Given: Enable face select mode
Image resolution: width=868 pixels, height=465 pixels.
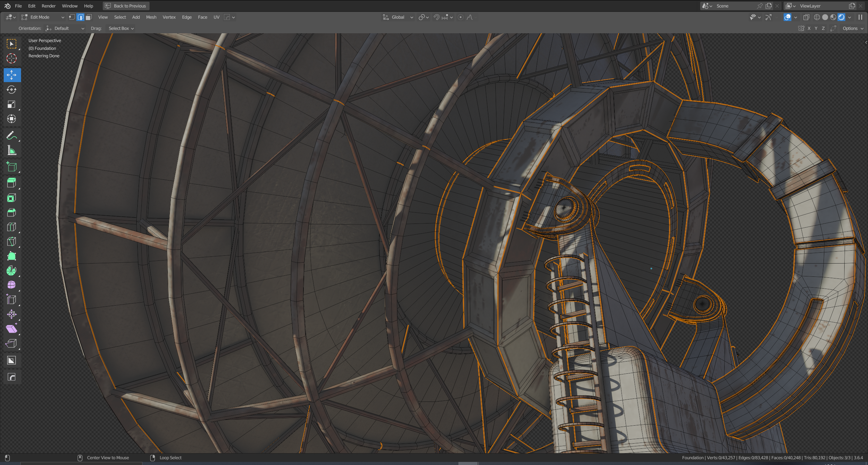Looking at the screenshot, I should [x=89, y=17].
